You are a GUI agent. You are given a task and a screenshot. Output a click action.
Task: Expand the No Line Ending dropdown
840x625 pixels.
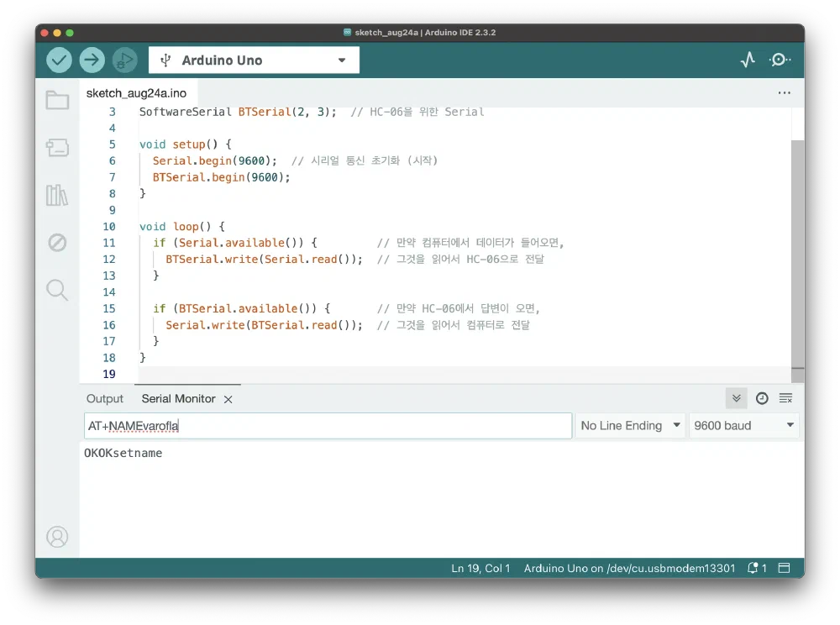tap(630, 426)
